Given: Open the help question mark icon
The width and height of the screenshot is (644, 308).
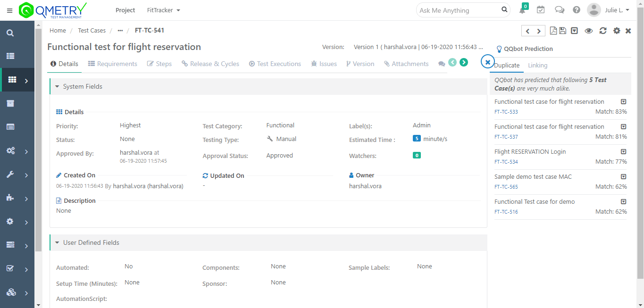Looking at the screenshot, I should click(x=577, y=10).
